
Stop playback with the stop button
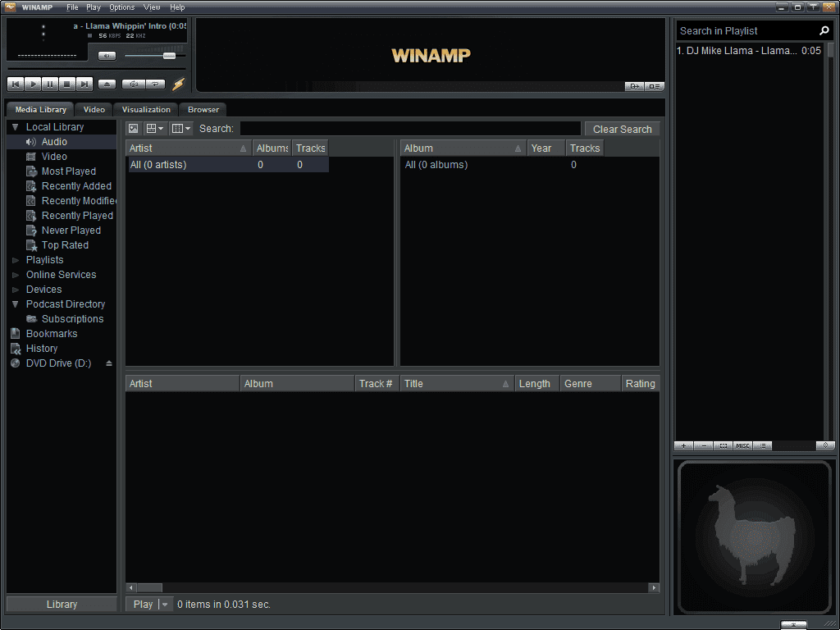[67, 84]
